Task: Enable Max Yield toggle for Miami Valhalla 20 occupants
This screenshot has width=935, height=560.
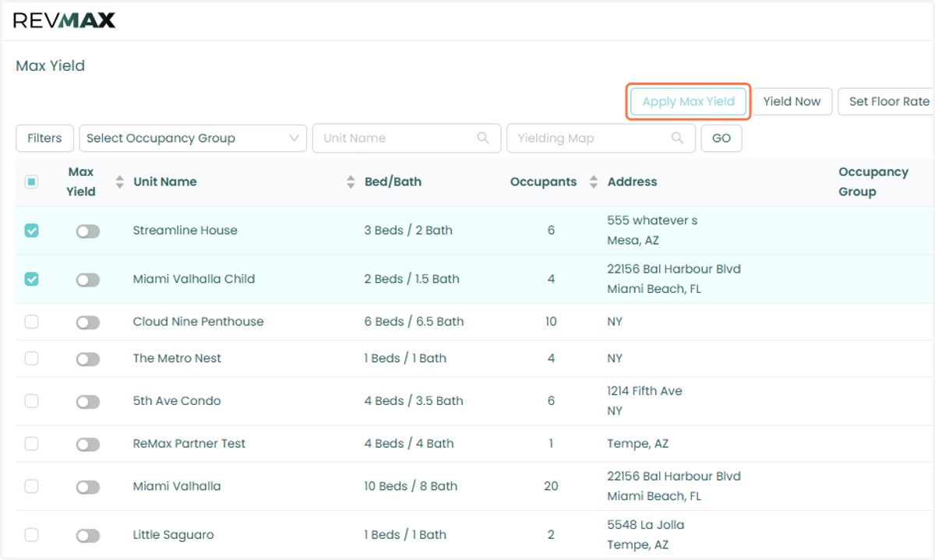Action: 88,487
